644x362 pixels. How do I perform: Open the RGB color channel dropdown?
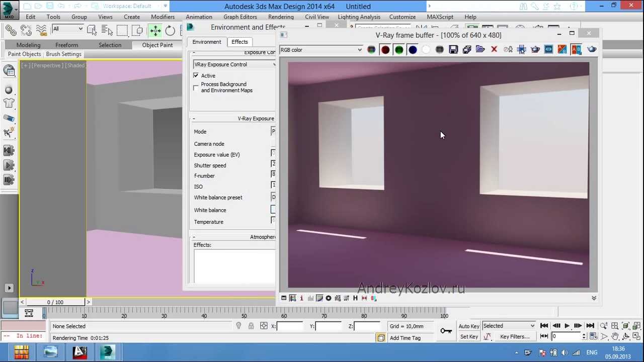(321, 50)
